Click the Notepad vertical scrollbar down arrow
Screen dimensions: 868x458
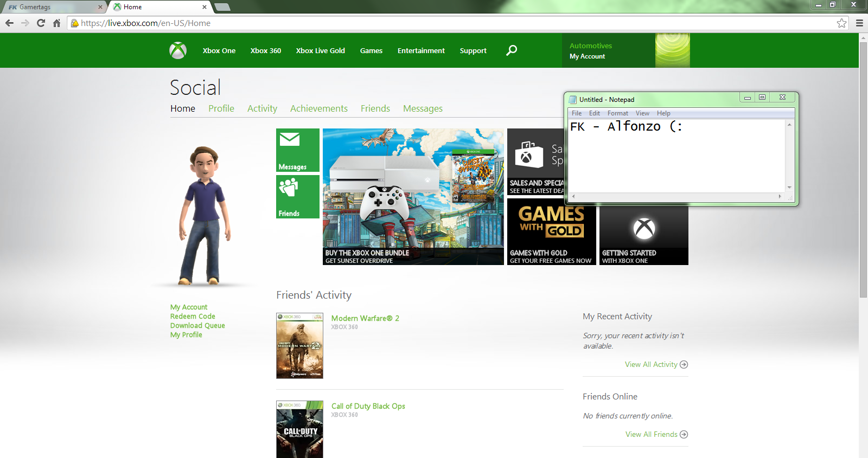[x=789, y=188]
